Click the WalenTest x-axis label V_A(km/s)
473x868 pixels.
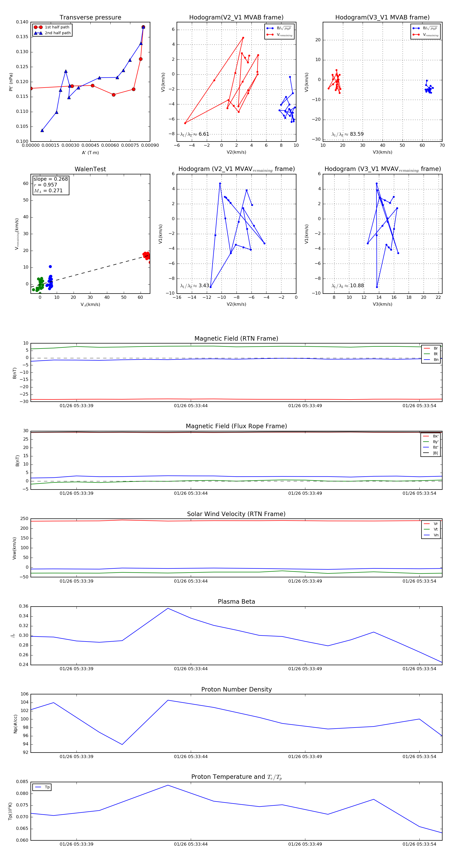pyautogui.click(x=90, y=305)
